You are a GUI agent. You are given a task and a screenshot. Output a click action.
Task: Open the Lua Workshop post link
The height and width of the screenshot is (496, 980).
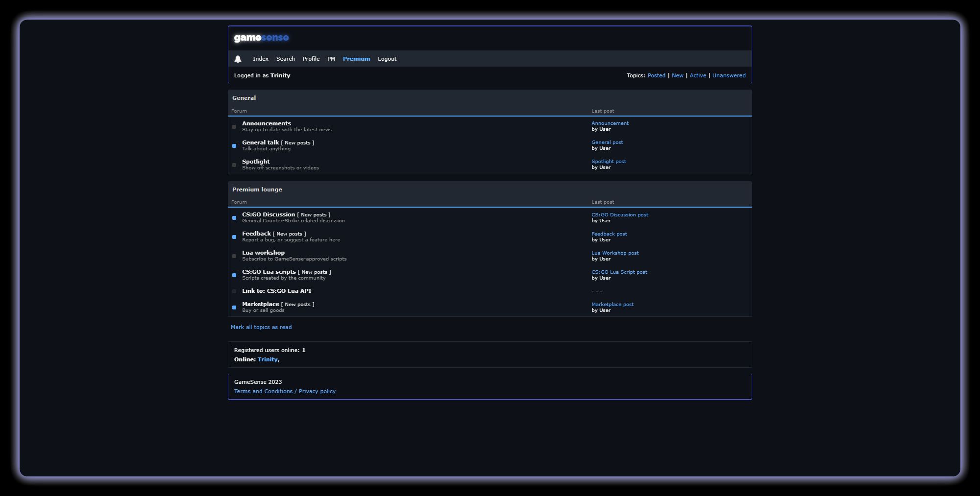coord(615,253)
